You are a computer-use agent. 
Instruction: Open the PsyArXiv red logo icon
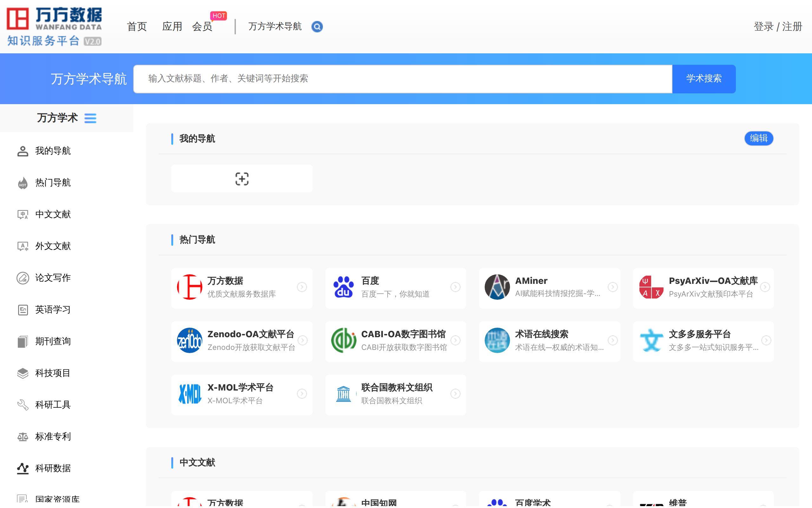[651, 287]
